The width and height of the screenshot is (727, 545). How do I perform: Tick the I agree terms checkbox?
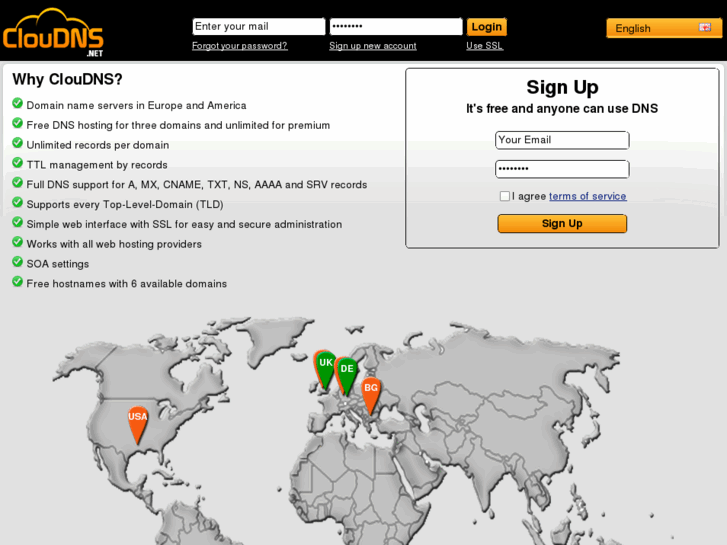click(505, 196)
